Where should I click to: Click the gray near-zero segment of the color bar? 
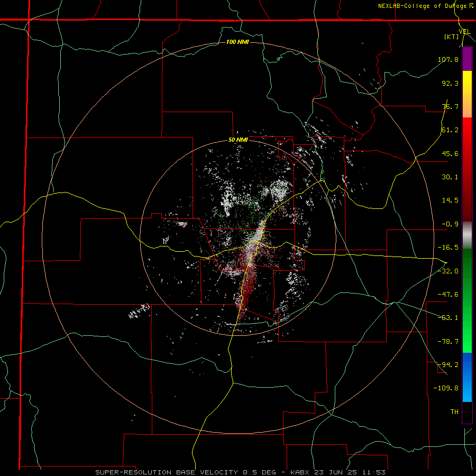(467, 235)
